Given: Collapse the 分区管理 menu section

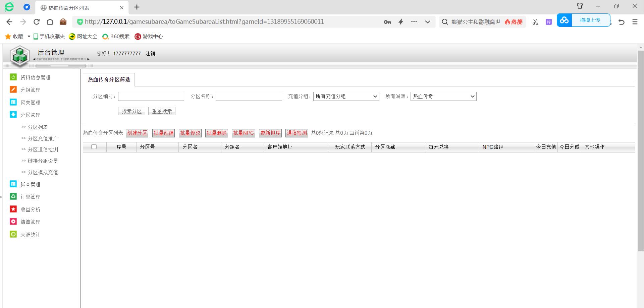Looking at the screenshot, I should coord(30,115).
